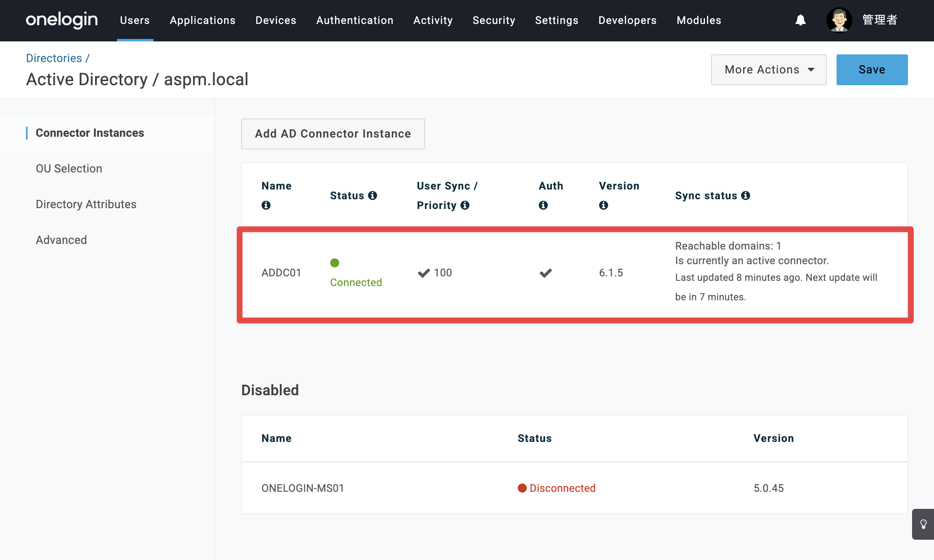Open the Developers menu
Screen dimensions: 934x560
(627, 20)
